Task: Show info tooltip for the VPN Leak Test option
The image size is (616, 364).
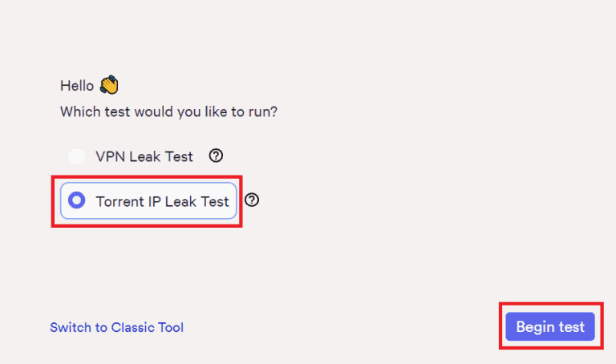Action: tap(216, 156)
